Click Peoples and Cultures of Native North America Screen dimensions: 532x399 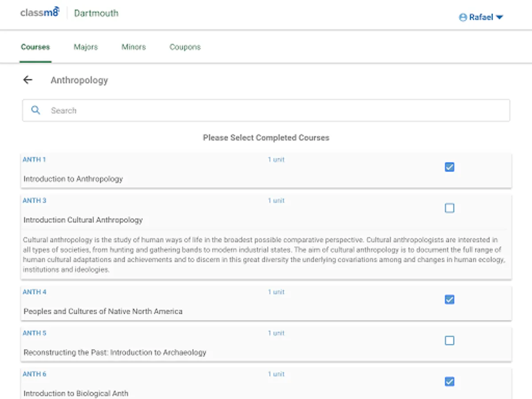pos(103,311)
